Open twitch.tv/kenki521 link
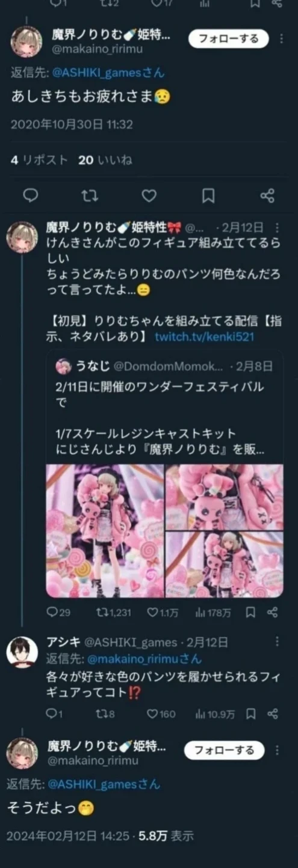298x868 pixels. 204,337
